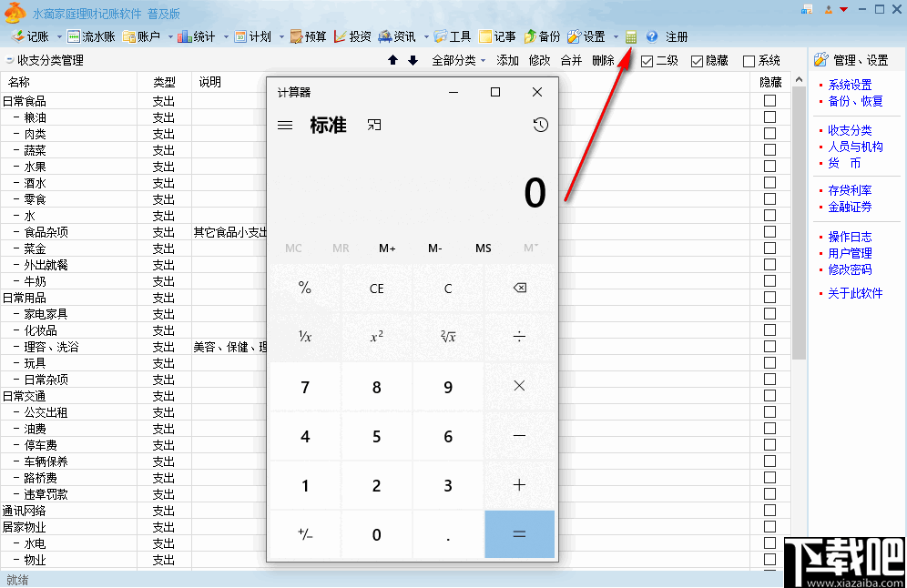This screenshot has width=907, height=588.
Task: Open the 投资 investment toolbar item
Action: [352, 37]
